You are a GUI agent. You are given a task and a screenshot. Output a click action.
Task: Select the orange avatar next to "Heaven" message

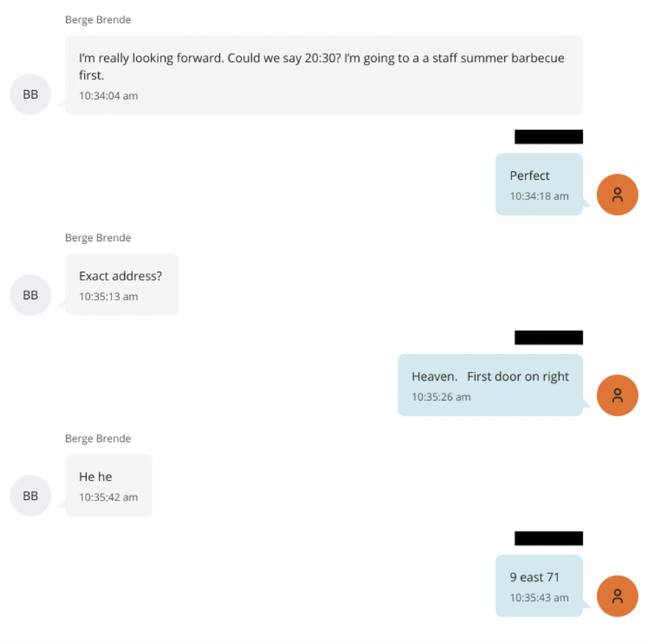click(617, 396)
